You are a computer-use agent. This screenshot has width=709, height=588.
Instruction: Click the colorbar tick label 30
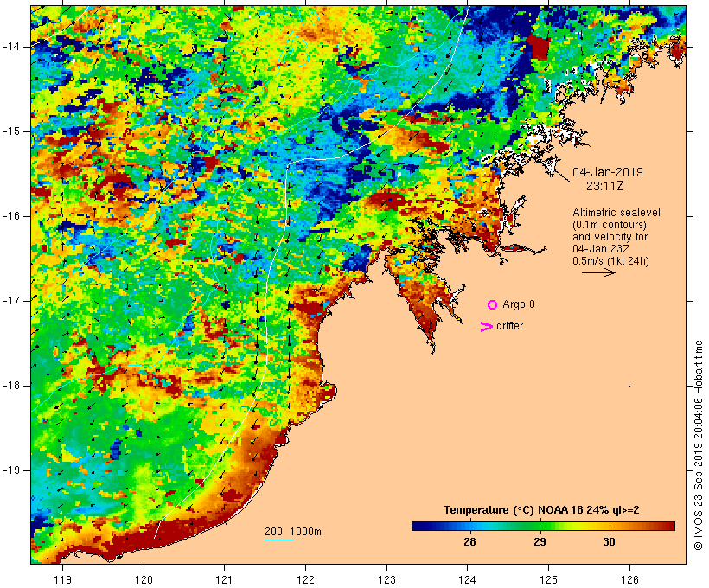(x=609, y=542)
